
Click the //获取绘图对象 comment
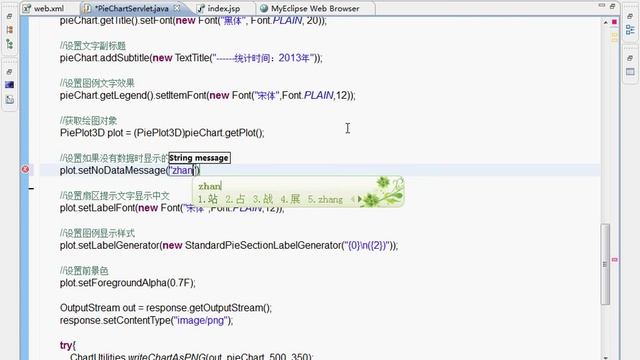[89, 121]
